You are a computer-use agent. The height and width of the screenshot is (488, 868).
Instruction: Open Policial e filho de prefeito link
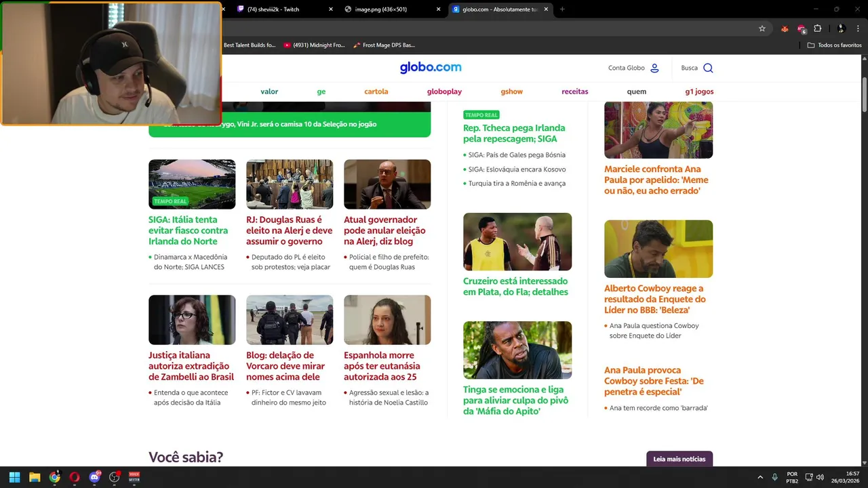(389, 262)
